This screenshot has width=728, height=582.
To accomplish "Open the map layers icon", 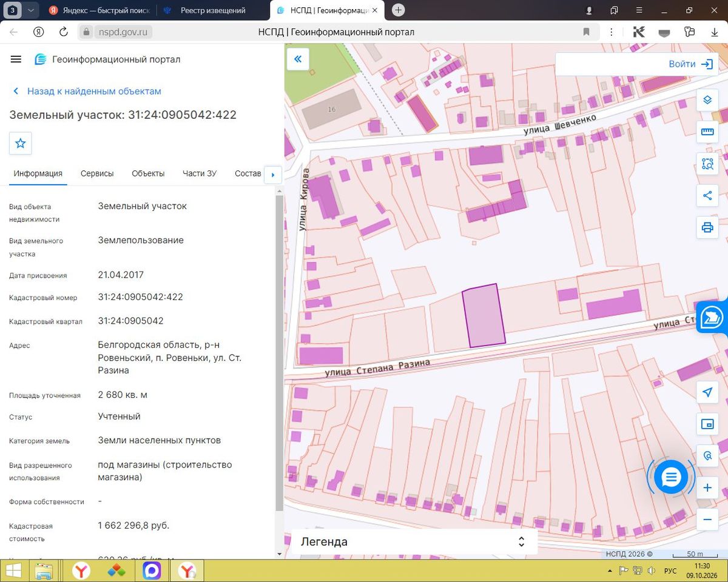I will tap(707, 100).
